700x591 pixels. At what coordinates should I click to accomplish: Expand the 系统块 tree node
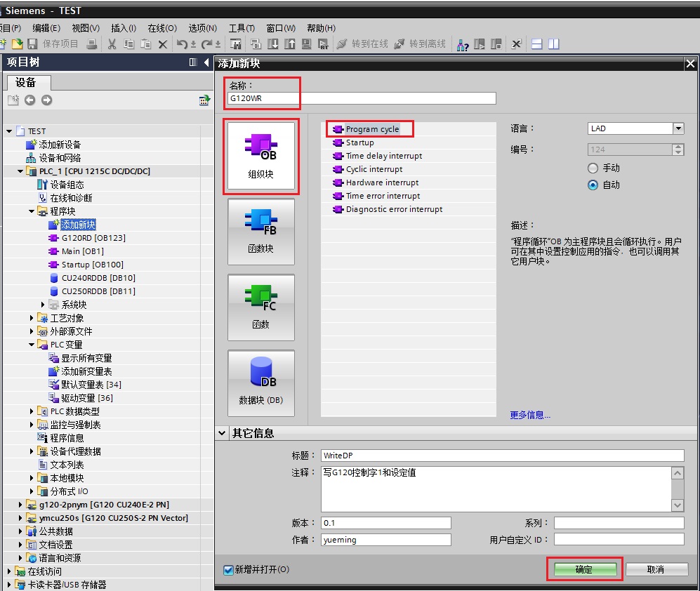click(x=43, y=305)
